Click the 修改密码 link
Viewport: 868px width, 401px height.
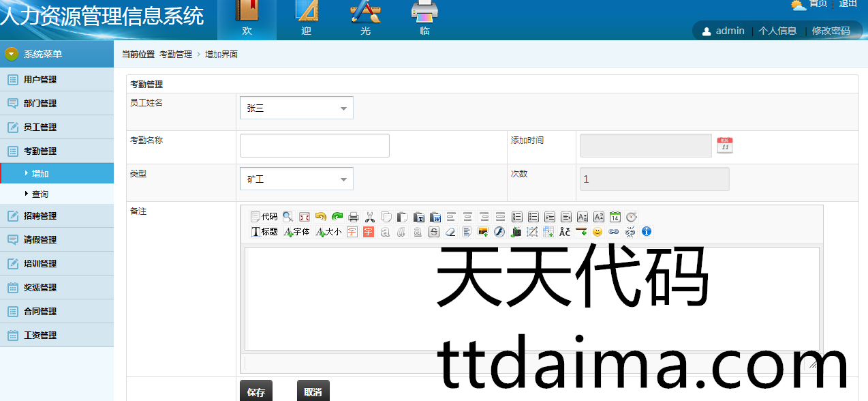point(831,31)
